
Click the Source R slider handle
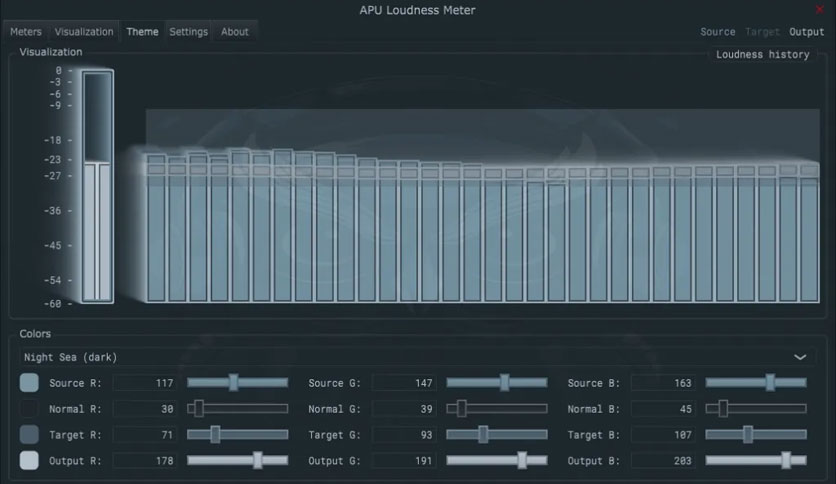234,382
